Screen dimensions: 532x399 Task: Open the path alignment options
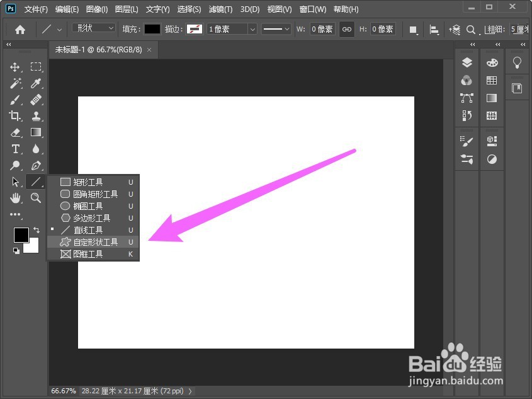pos(434,30)
